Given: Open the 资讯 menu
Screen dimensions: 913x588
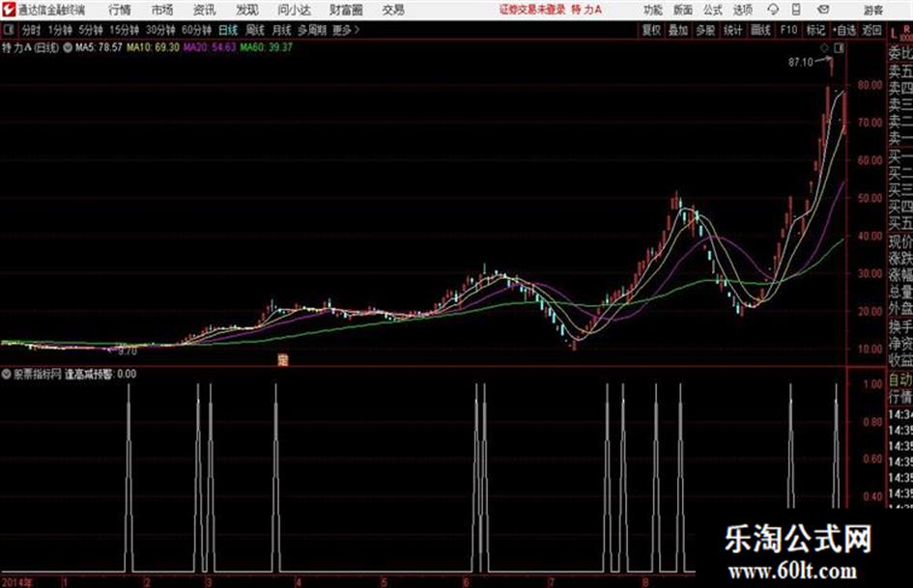Looking at the screenshot, I should tap(205, 10).
